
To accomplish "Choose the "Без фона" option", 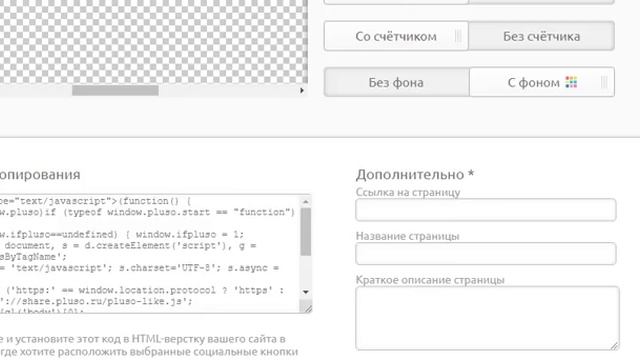I will click(396, 82).
